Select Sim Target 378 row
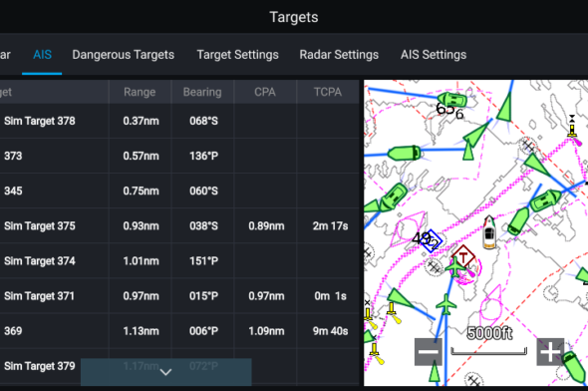Viewport: 588px width, 391px height. 179,121
